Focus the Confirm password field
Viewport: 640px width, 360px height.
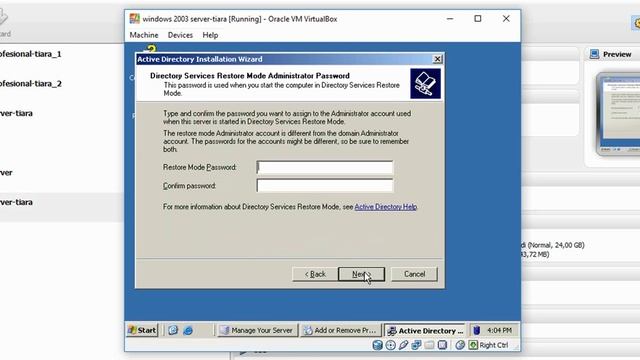(325, 186)
